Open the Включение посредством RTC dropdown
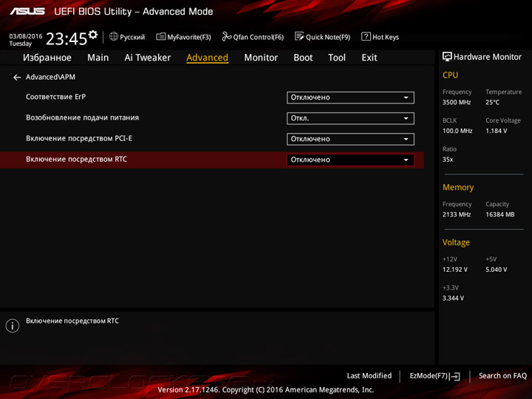 (350, 160)
